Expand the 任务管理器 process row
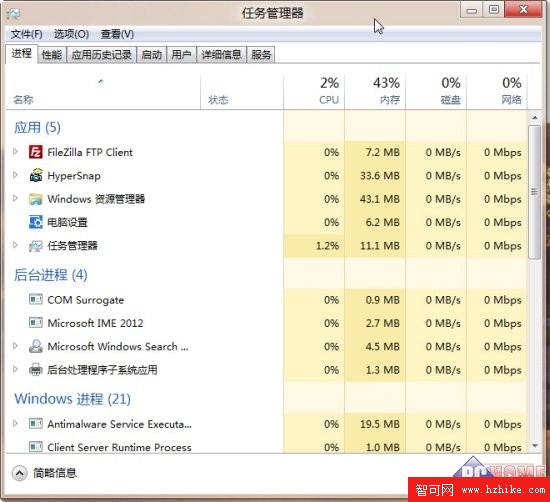This screenshot has height=502, width=550. point(15,245)
